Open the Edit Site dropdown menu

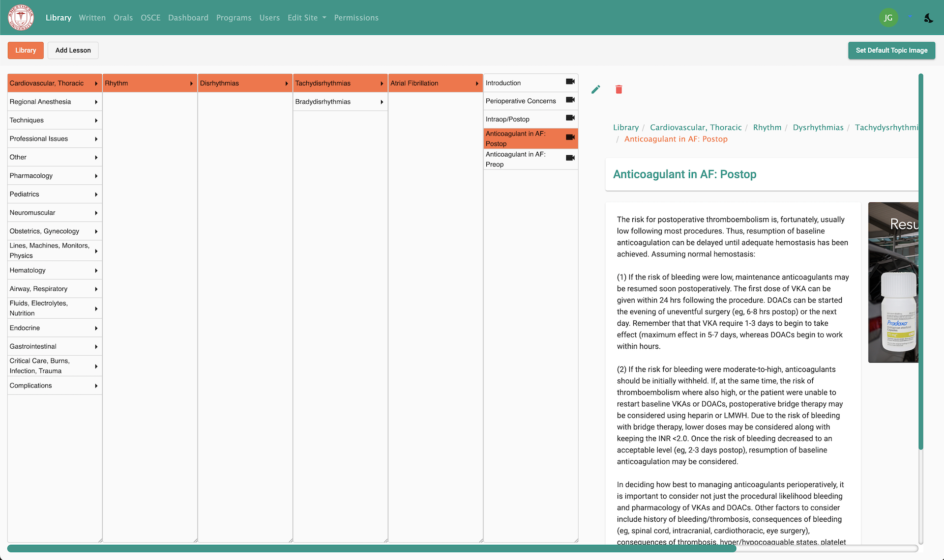tap(307, 18)
